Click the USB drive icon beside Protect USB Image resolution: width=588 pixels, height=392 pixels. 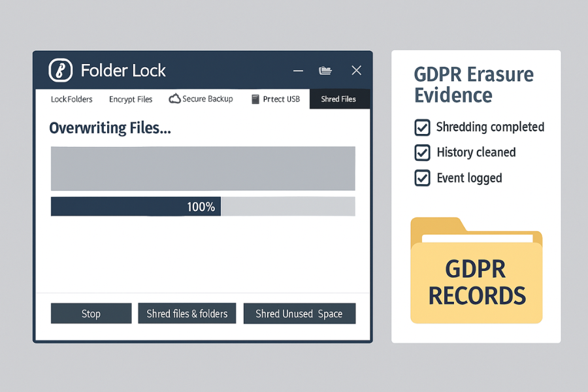coord(255,99)
